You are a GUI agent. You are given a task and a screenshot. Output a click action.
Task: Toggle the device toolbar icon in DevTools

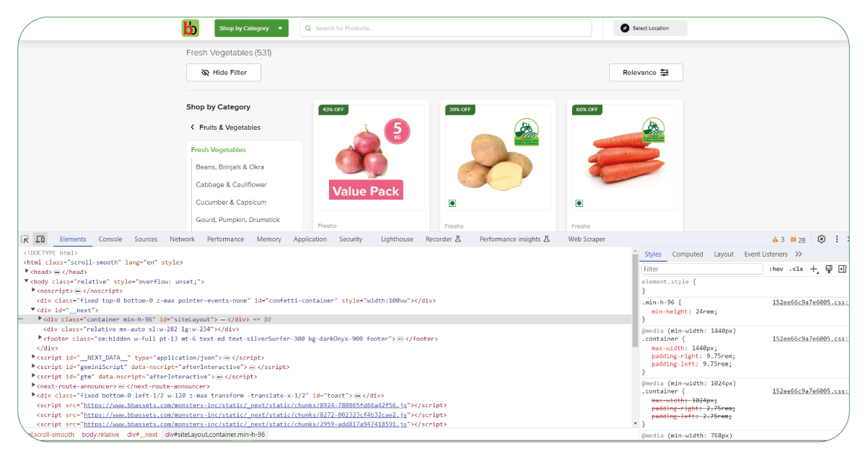(40, 239)
